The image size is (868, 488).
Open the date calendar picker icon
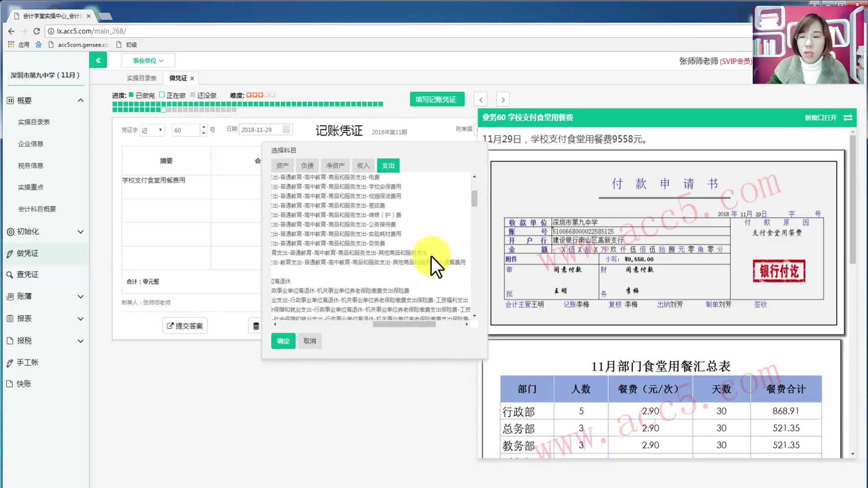coord(286,130)
